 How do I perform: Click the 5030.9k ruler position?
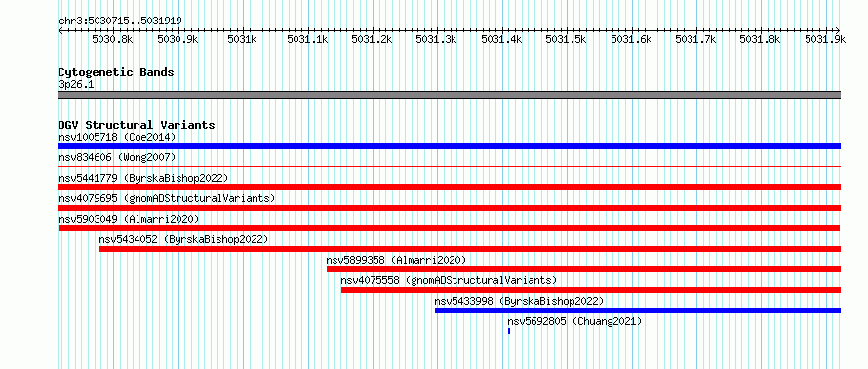(178, 39)
